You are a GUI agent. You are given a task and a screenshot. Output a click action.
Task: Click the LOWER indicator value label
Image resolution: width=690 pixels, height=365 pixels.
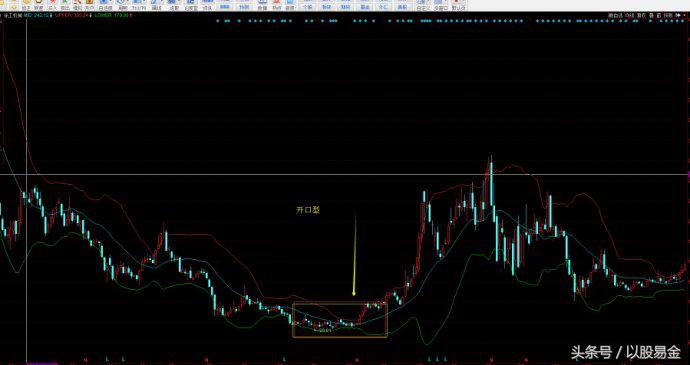coord(112,15)
